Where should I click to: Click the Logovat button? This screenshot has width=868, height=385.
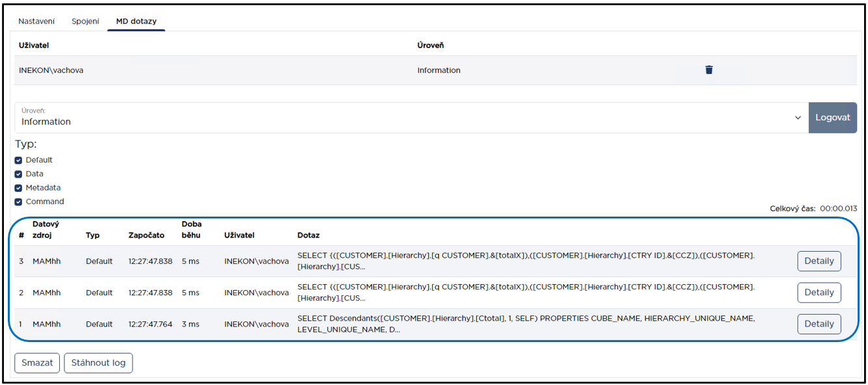[x=832, y=118]
